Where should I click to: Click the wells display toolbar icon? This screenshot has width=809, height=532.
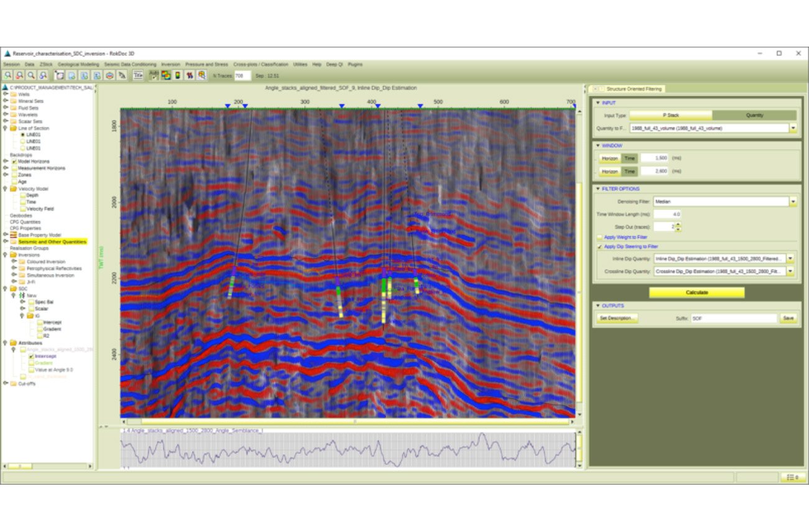(x=188, y=75)
